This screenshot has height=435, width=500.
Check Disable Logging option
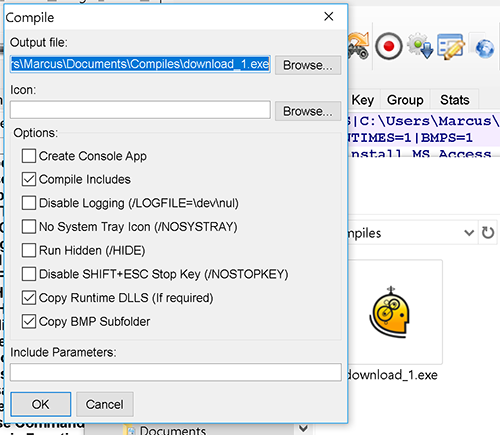coord(29,203)
